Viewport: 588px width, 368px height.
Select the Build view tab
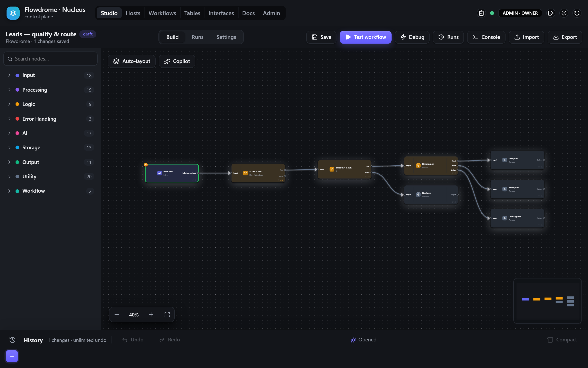pos(172,37)
